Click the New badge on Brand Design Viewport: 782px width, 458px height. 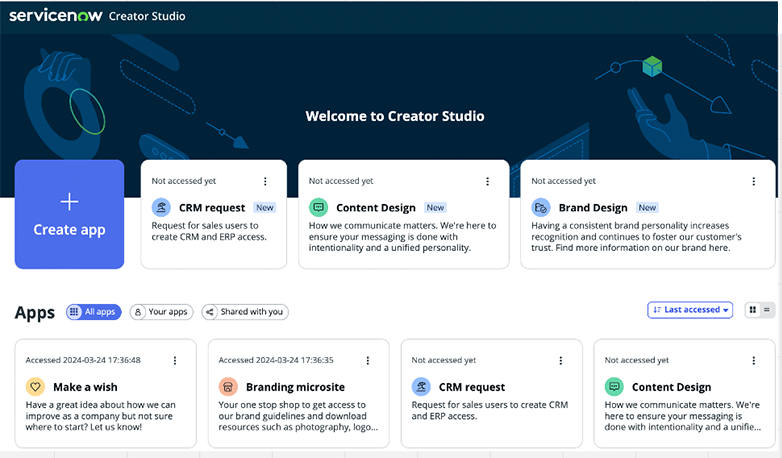coord(647,208)
